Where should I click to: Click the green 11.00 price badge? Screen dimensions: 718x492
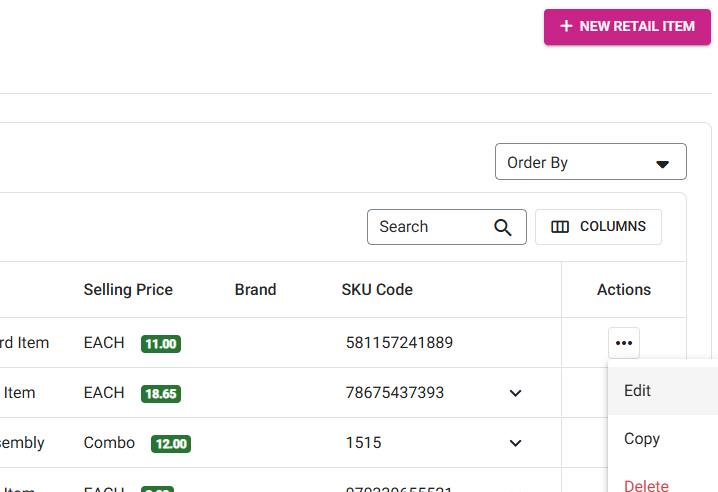161,344
